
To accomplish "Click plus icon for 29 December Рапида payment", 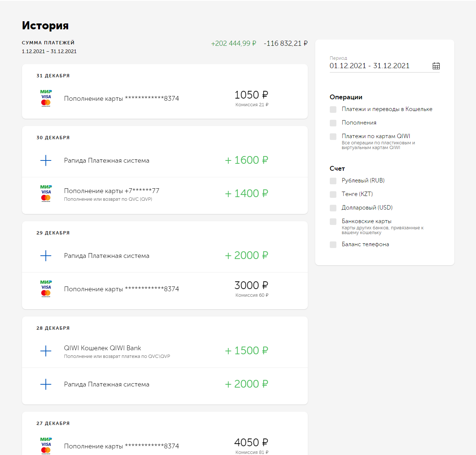I will (46, 256).
